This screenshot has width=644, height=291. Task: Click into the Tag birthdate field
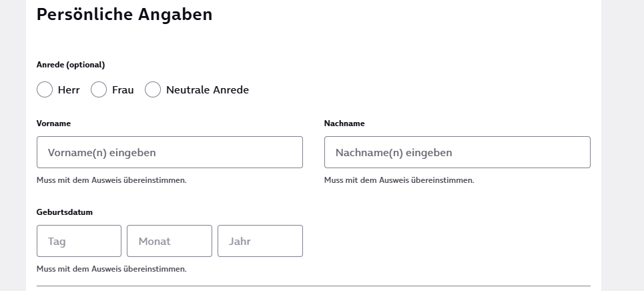click(x=79, y=241)
